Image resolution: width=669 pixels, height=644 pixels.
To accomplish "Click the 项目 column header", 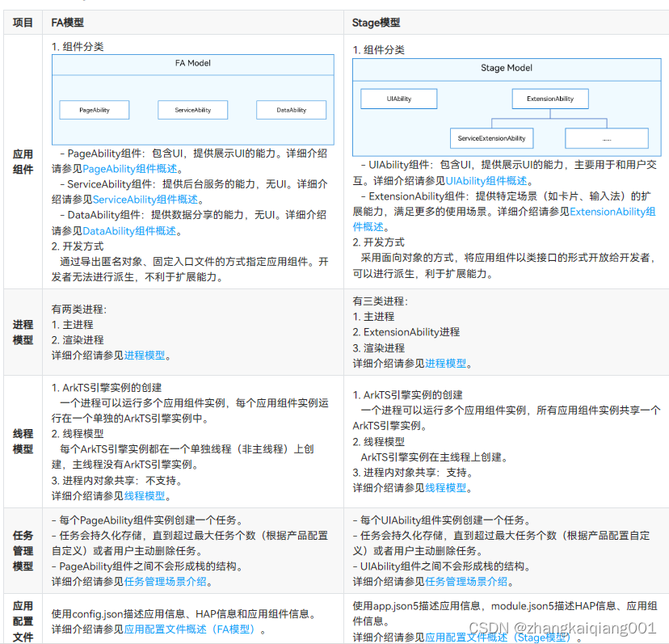I will (23, 23).
